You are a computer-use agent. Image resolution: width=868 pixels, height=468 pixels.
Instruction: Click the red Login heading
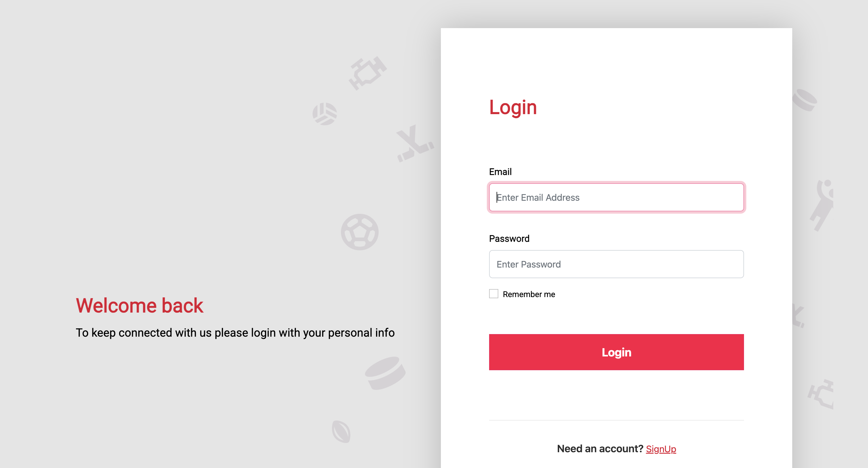click(x=513, y=107)
